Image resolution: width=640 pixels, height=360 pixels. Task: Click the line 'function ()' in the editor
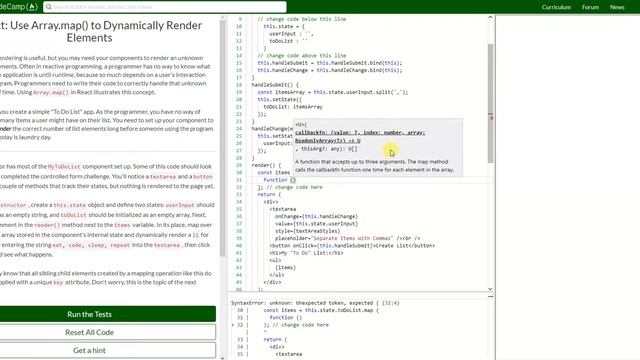280,180
